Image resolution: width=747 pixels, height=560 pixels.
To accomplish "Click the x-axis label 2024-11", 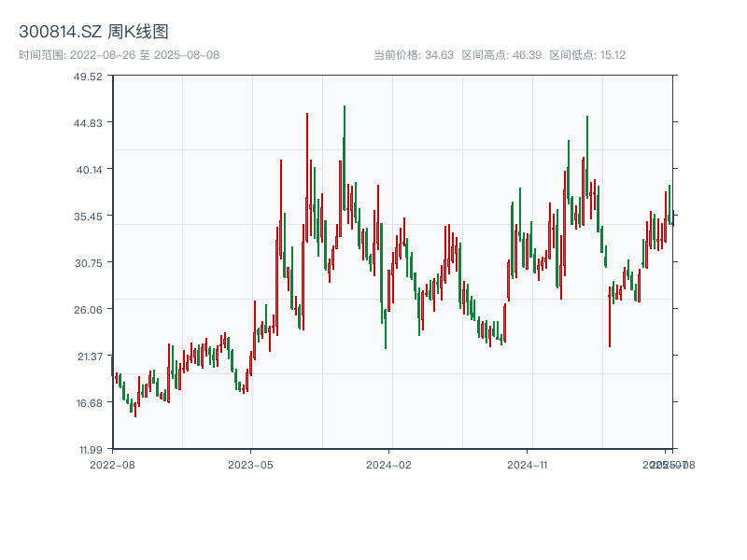I will click(x=527, y=465).
